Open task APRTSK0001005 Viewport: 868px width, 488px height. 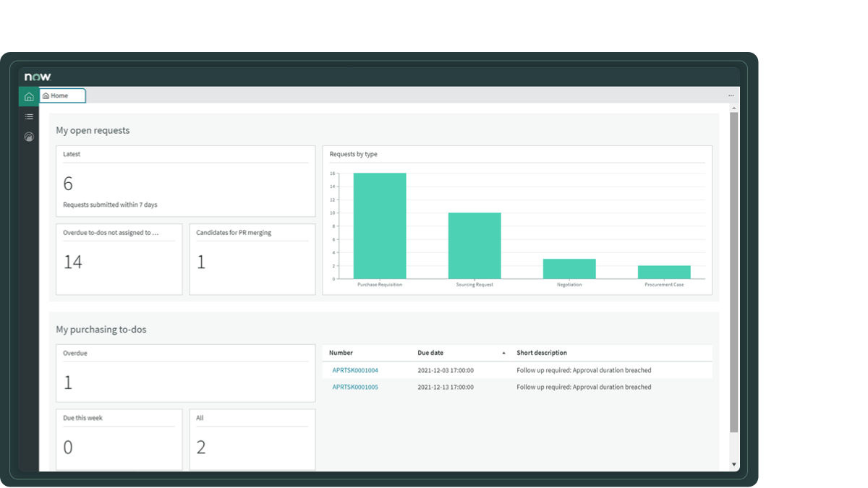pyautogui.click(x=355, y=387)
